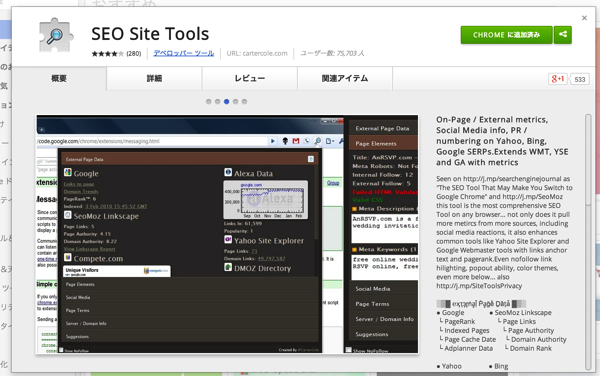Click 'View Linkscape Report' link in preview

click(89, 249)
